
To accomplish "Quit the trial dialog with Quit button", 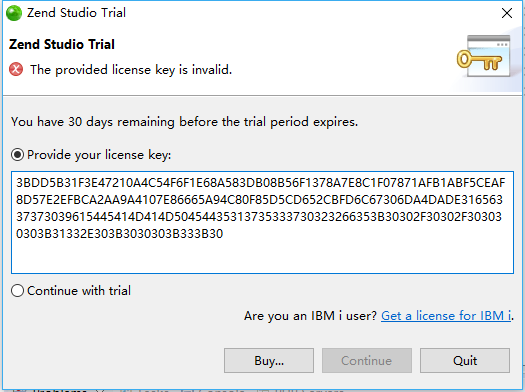I will 465,361.
